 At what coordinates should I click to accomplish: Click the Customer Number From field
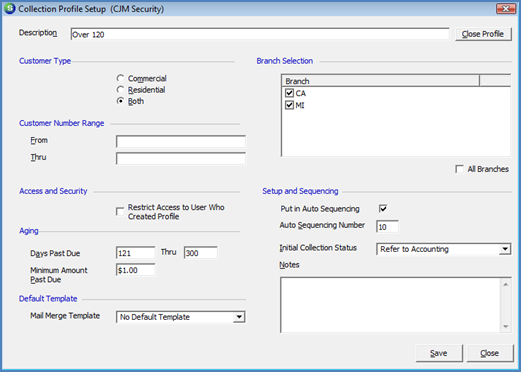[x=181, y=141]
